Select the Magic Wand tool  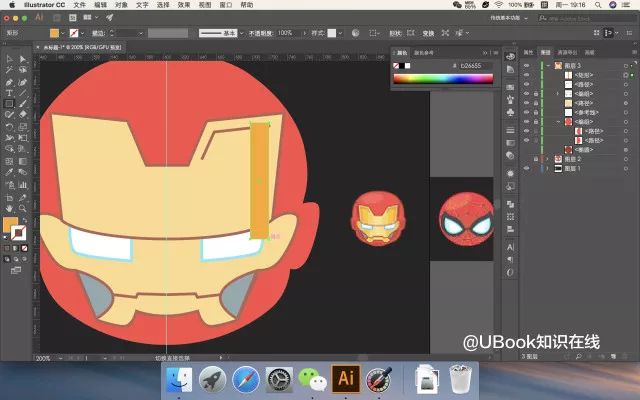point(9,70)
